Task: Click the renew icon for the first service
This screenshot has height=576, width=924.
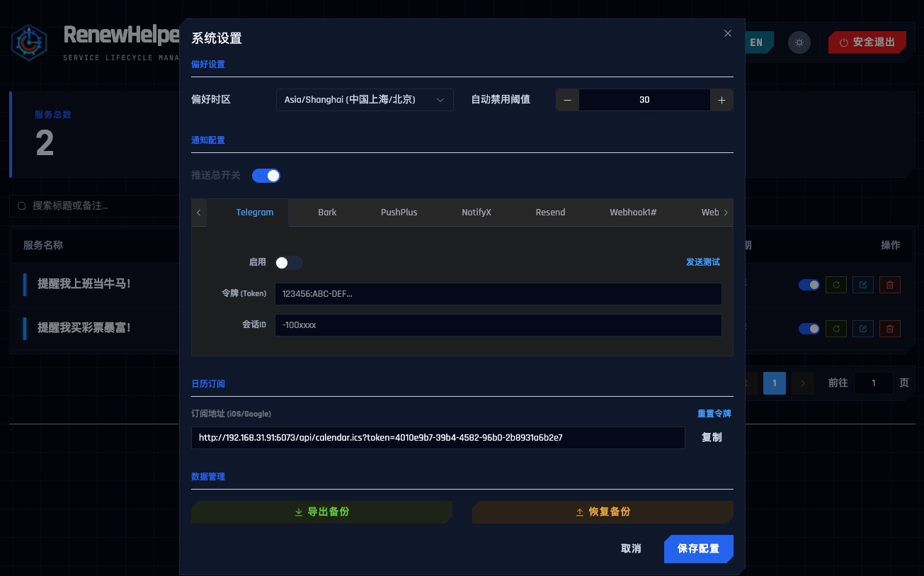Action: (x=836, y=285)
